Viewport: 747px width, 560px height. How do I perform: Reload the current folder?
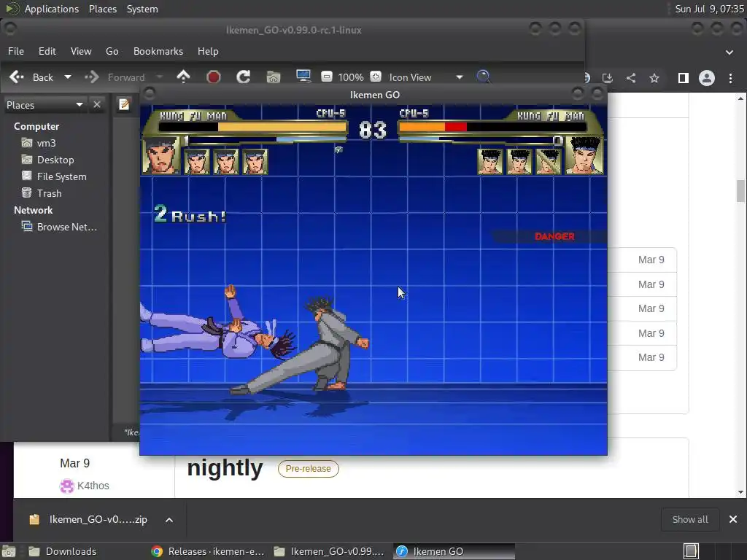coord(244,77)
